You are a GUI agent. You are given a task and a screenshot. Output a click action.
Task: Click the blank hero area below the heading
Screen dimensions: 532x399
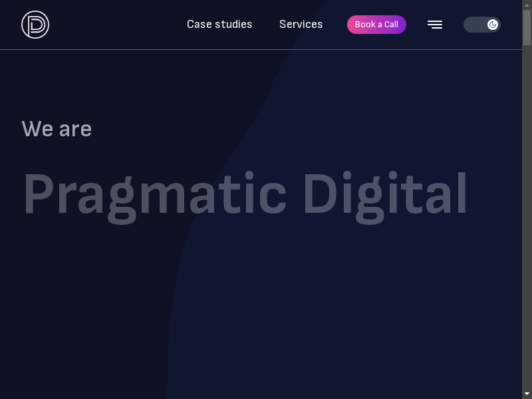[266, 306]
